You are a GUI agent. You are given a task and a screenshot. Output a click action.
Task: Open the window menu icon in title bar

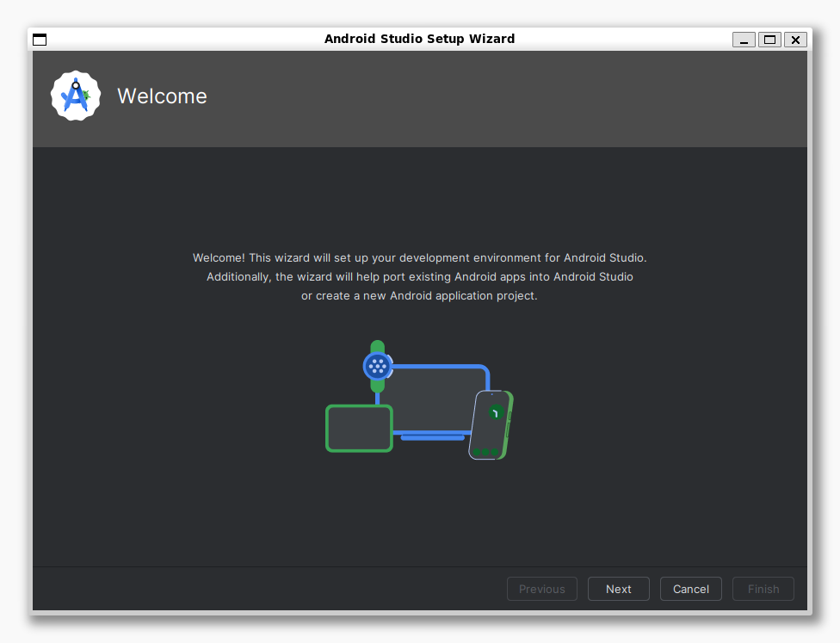(40, 40)
